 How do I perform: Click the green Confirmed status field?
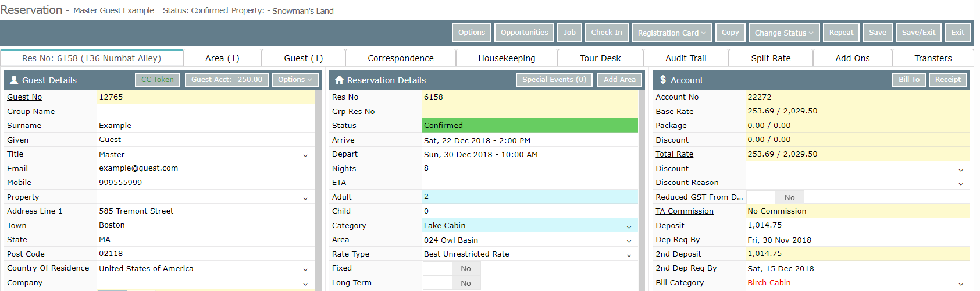pos(530,125)
